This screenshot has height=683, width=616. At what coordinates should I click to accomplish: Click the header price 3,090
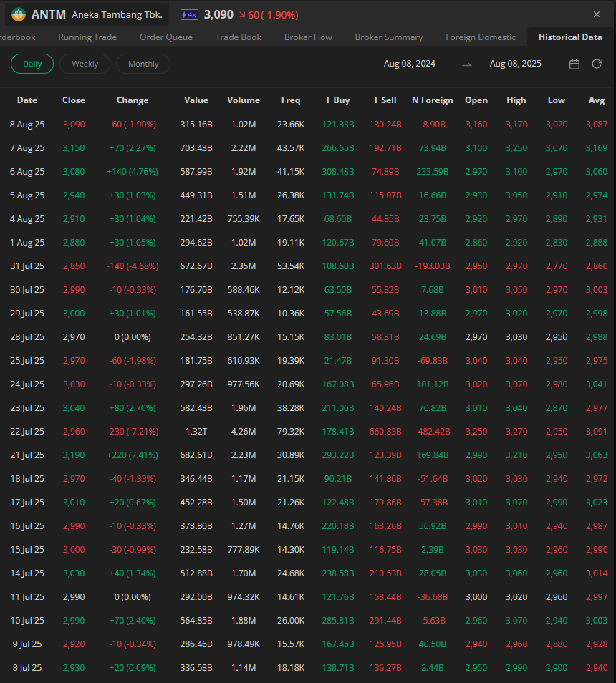[218, 15]
